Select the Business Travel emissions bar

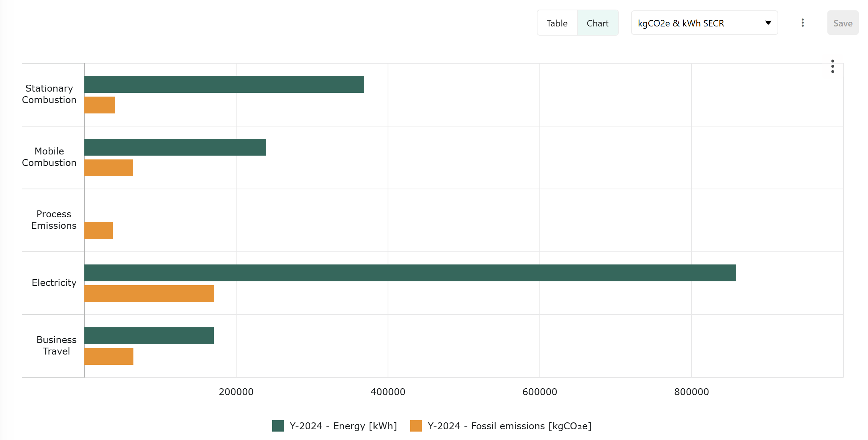coord(109,356)
